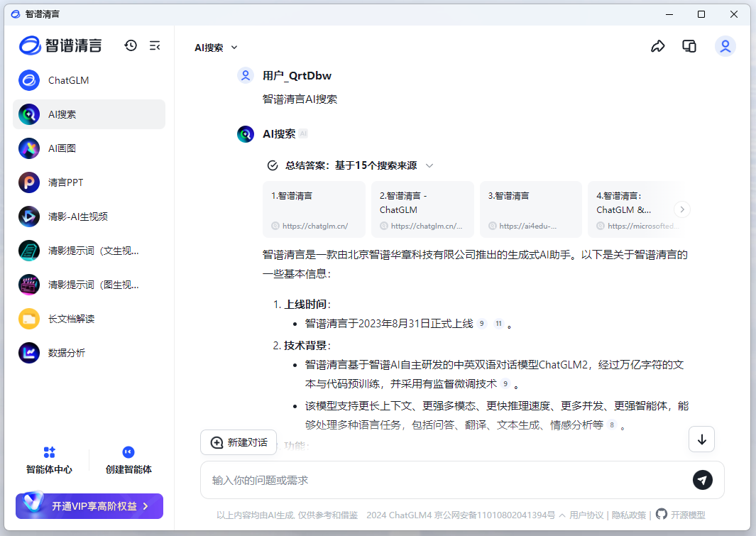Collapse the sidebar using the menu icon

coord(155,46)
